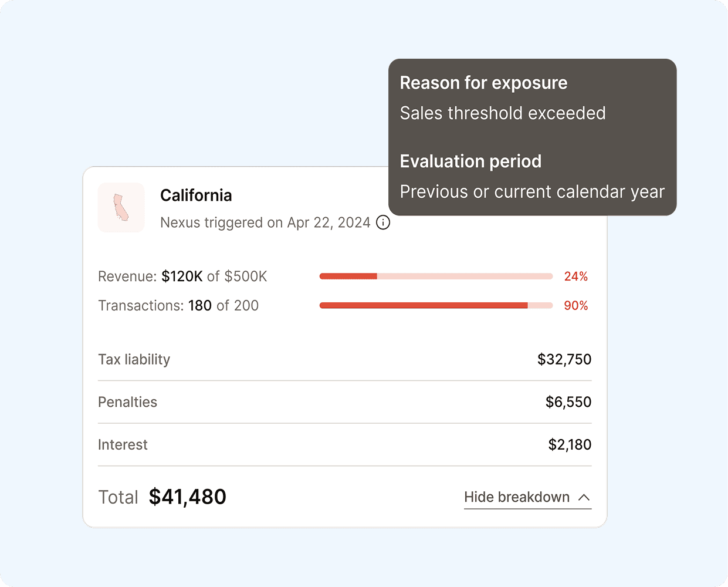Click the $6,550 penalties amount

coord(568,402)
